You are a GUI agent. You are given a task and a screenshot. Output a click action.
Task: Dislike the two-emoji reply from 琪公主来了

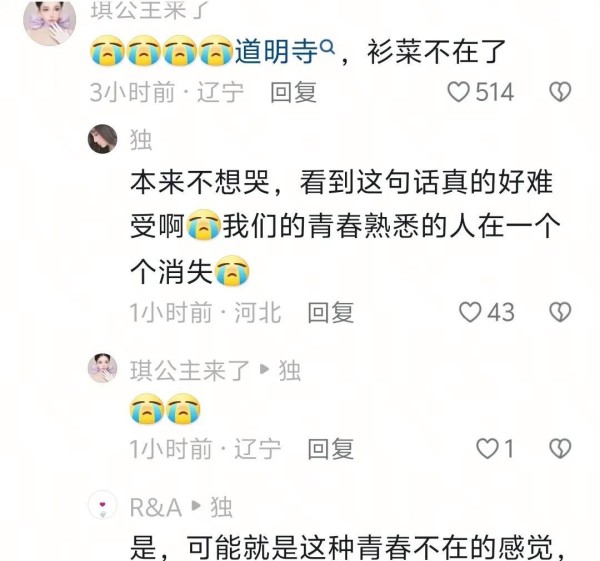tap(560, 448)
